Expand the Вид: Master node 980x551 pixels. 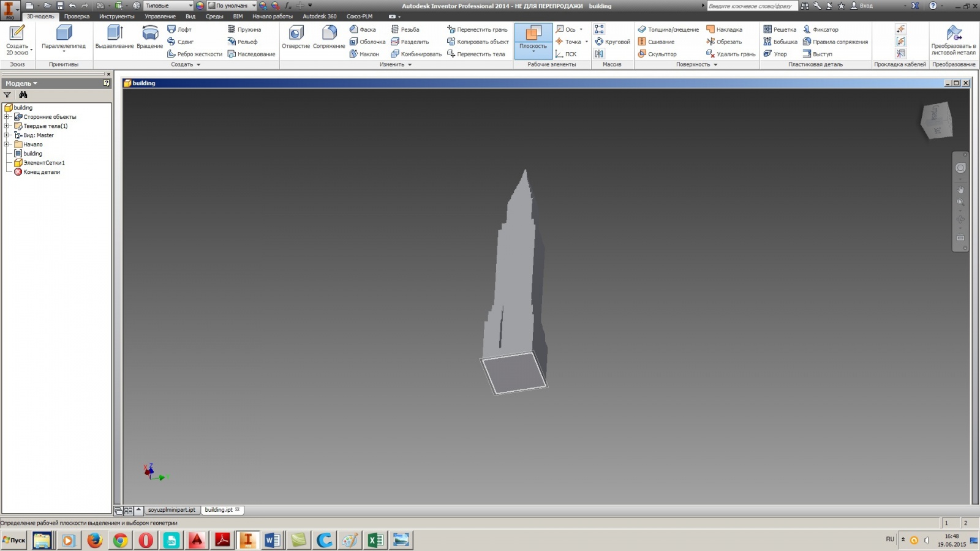7,135
